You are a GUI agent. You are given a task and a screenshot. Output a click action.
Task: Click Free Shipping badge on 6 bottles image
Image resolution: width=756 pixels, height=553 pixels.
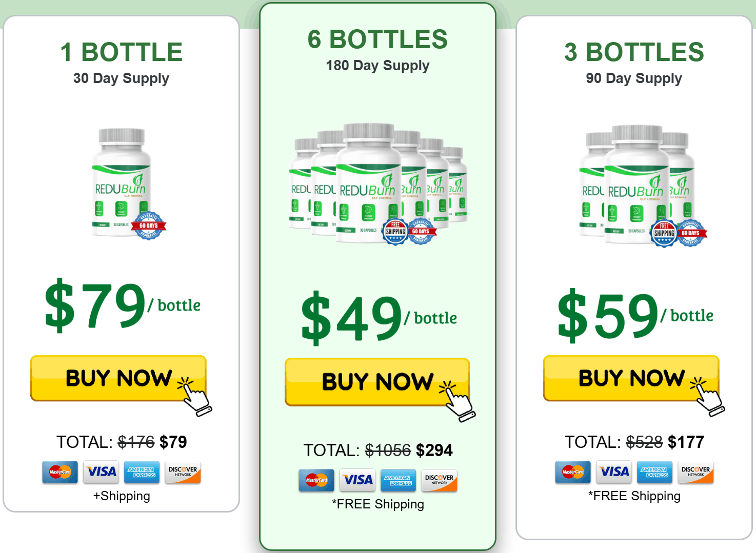(395, 232)
